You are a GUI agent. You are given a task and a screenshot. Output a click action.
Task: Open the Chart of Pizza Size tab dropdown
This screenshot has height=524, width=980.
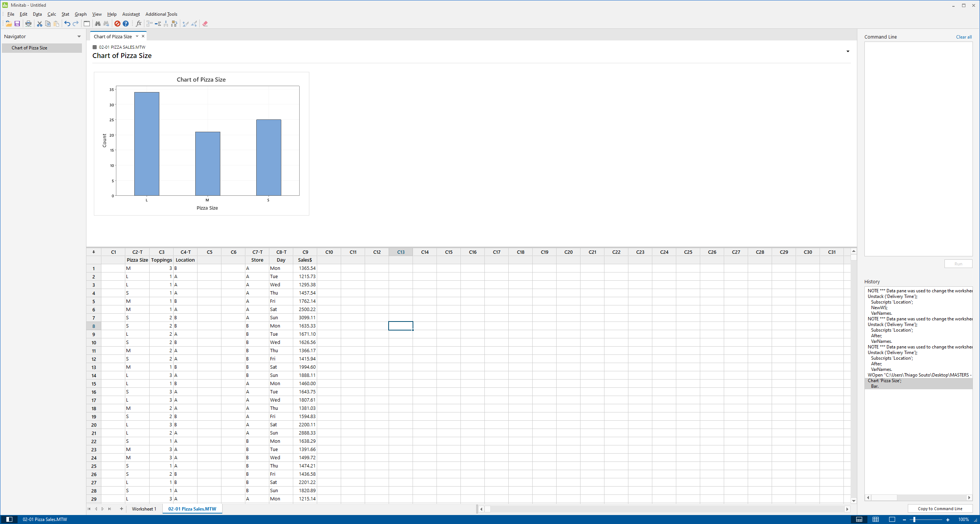pyautogui.click(x=137, y=36)
